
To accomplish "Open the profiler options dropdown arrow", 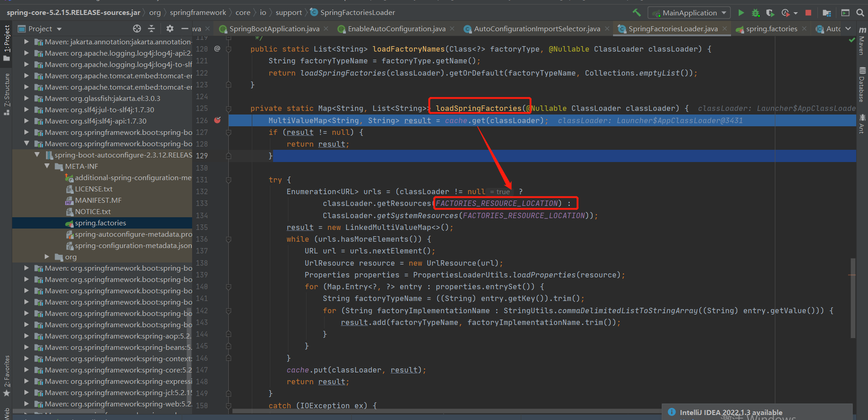I will [796, 13].
